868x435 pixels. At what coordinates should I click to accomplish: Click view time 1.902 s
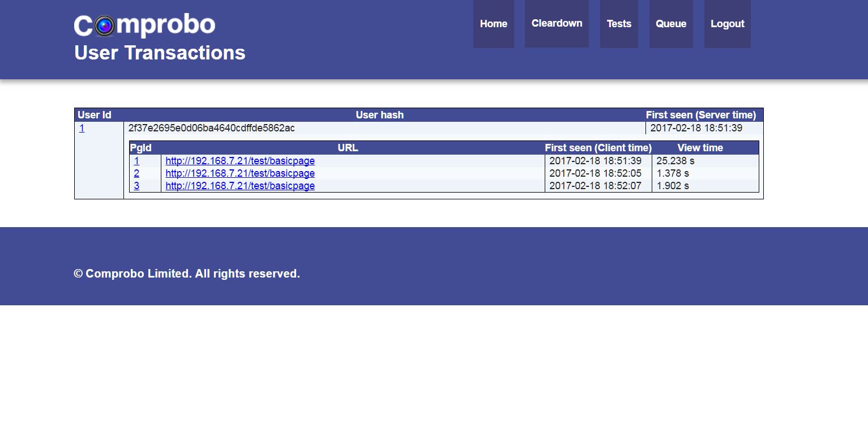[x=673, y=186]
